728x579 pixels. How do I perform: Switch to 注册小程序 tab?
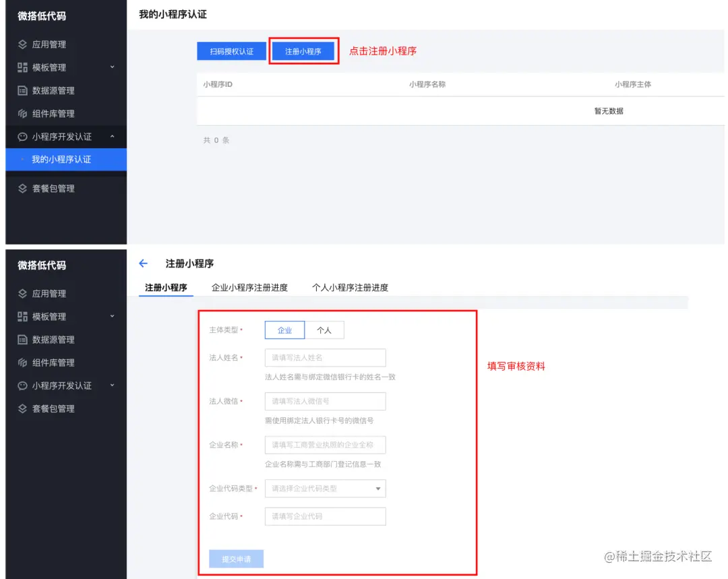(166, 287)
